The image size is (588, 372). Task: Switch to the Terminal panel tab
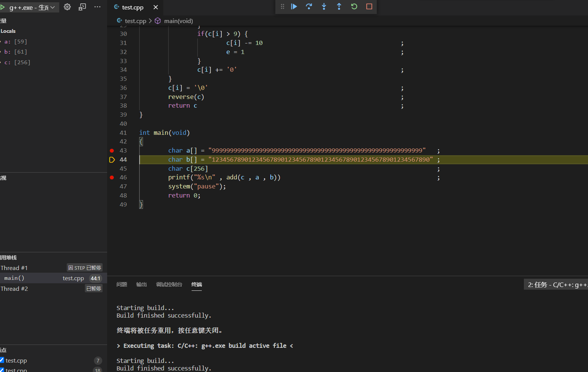197,284
